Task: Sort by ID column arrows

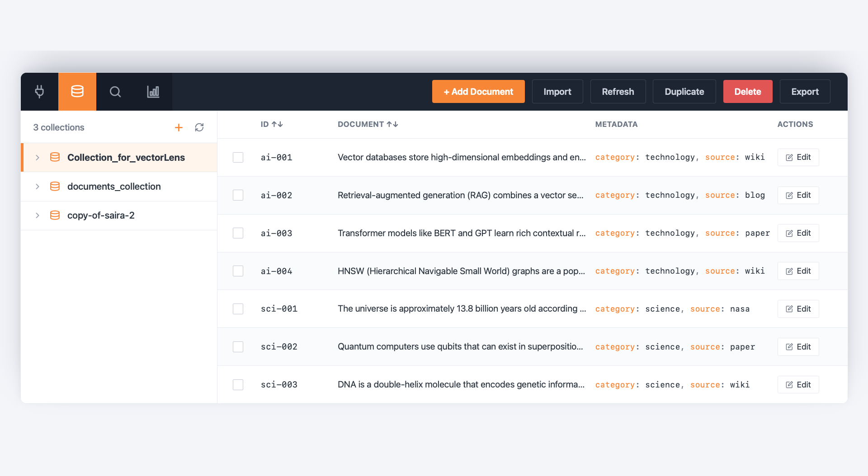Action: coord(277,124)
